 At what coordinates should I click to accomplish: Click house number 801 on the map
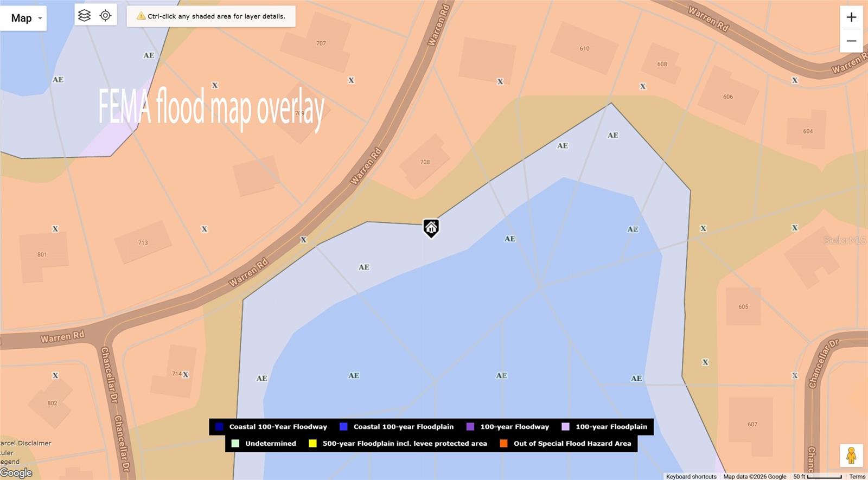coord(42,254)
